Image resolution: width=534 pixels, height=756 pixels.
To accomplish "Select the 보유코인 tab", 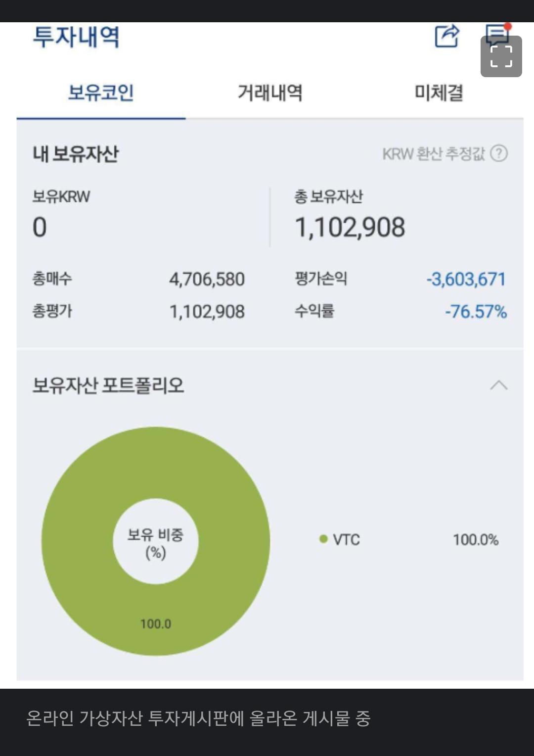I will pyautogui.click(x=101, y=93).
